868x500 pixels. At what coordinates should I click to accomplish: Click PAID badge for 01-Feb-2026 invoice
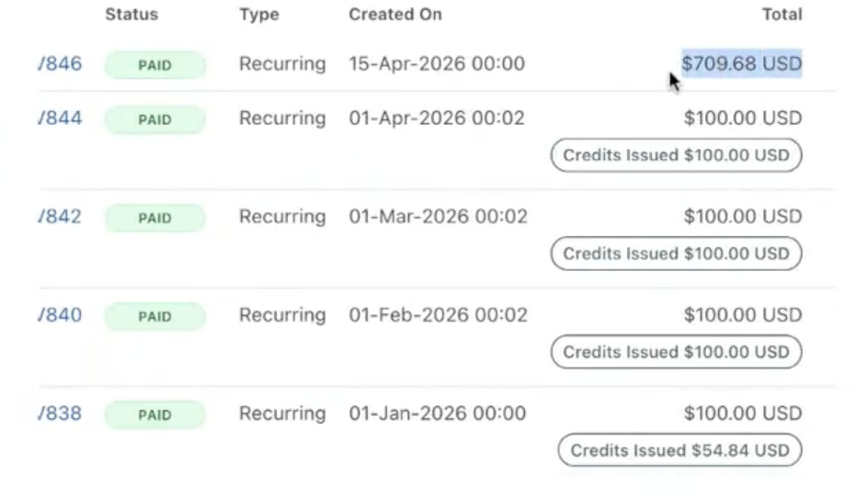(x=155, y=316)
